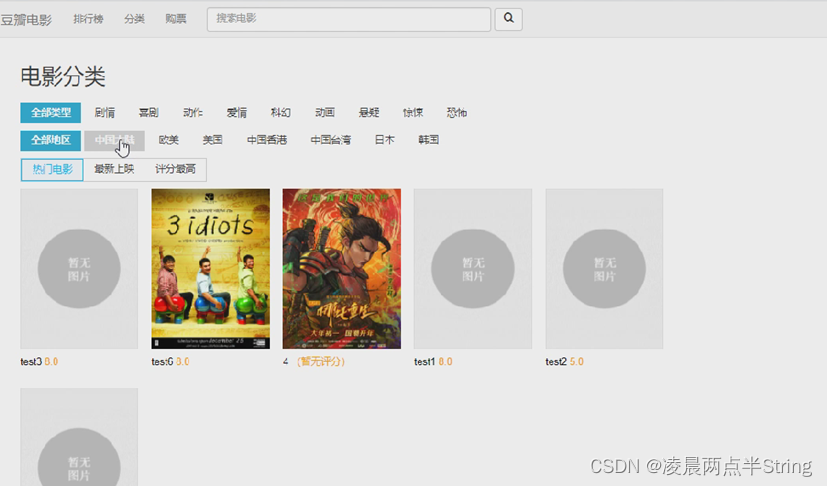
Task: Click the test2 movie title
Action: point(556,362)
